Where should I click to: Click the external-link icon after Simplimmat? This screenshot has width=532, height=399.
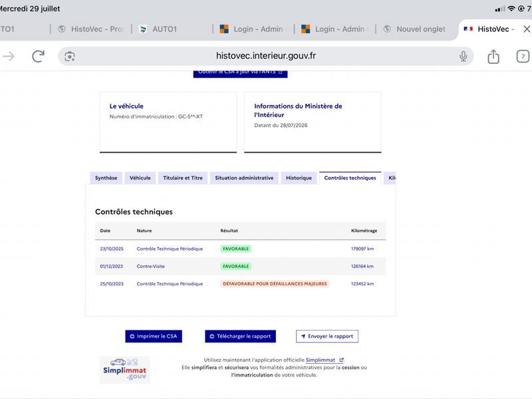(x=341, y=360)
